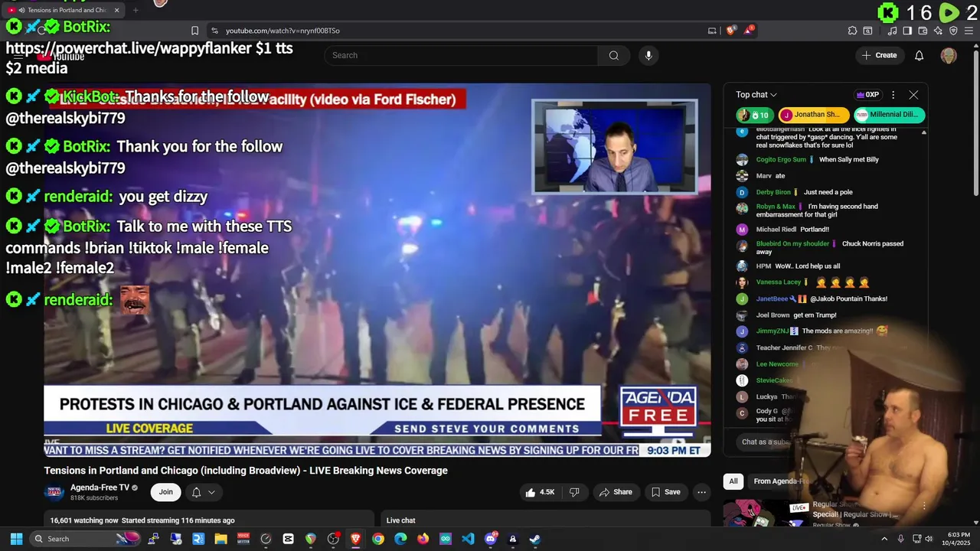Click the JanetBeee chat username
The image size is (980, 551).
pyautogui.click(x=772, y=298)
